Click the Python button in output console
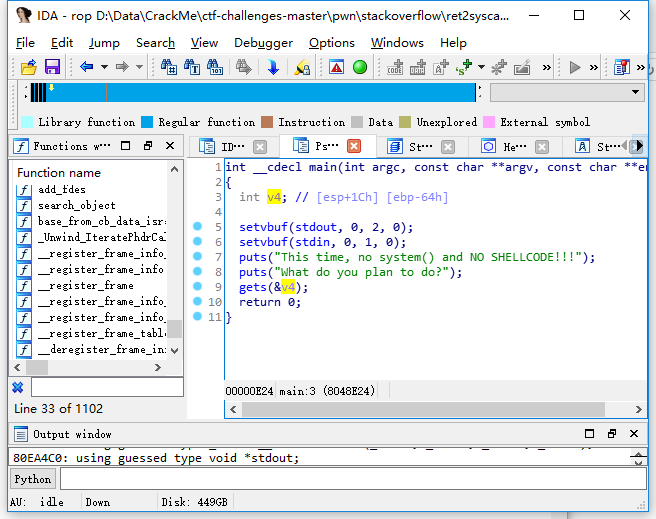Viewport: 656px width, 519px height. [x=32, y=479]
